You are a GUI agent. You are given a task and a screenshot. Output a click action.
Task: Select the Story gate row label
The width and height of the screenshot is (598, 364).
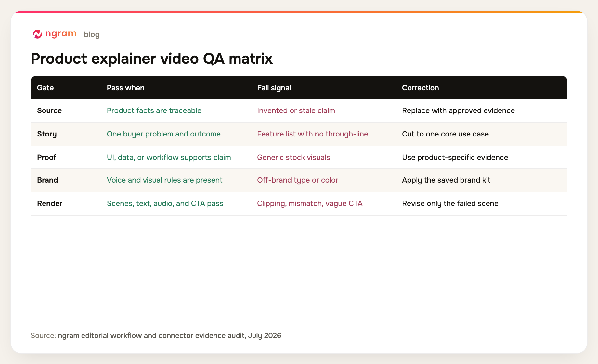click(x=47, y=134)
